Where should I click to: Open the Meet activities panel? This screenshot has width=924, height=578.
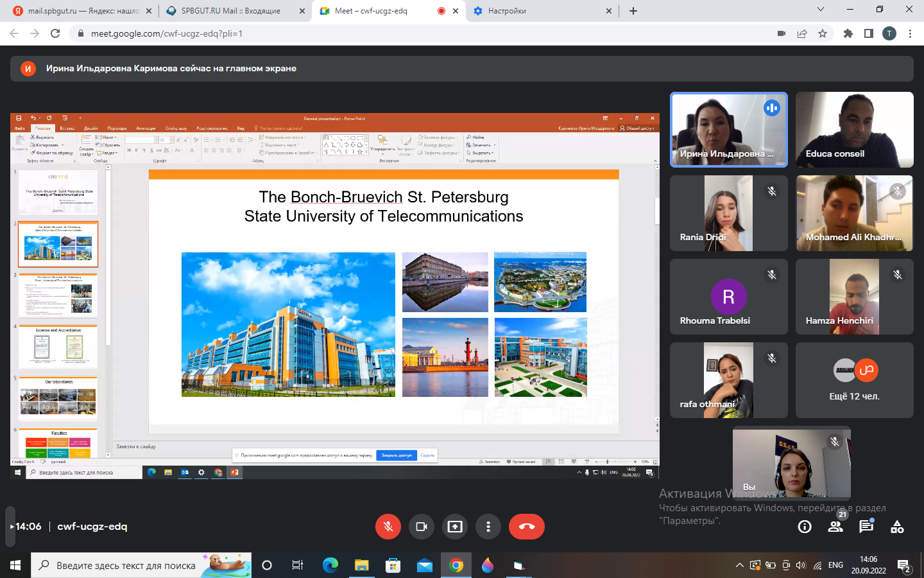897,527
